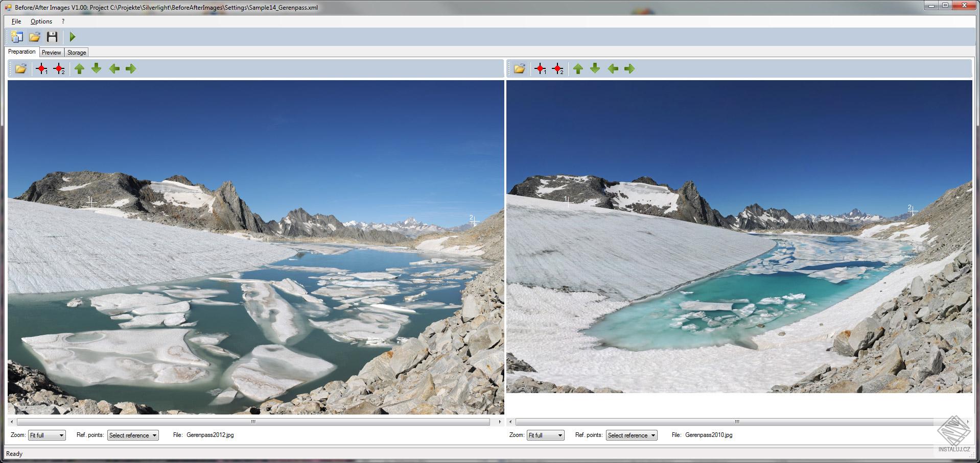This screenshot has width=980, height=463.
Task: Open the Options menu
Action: [41, 21]
